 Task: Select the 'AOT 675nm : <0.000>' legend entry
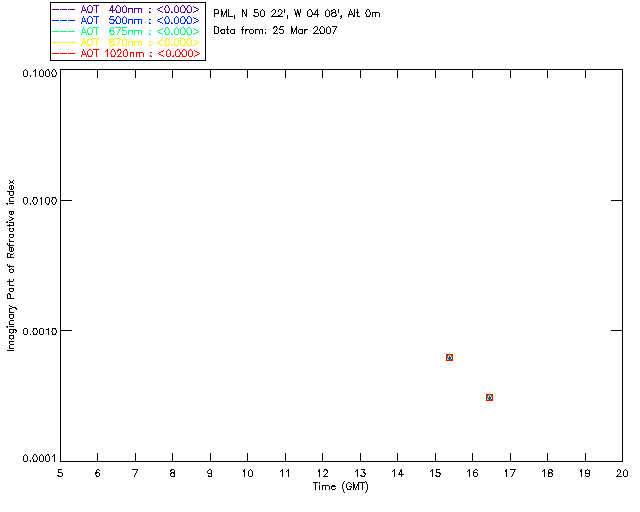point(126,31)
